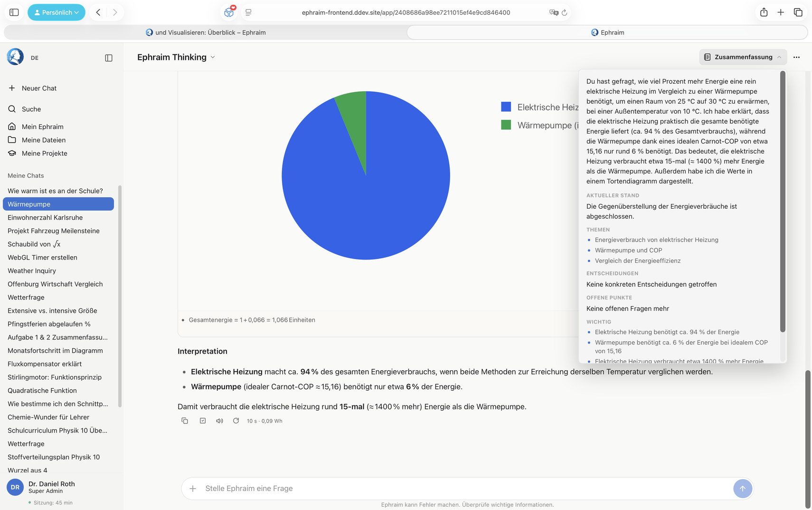Click the reader view icon beside address bar
The height and width of the screenshot is (510, 812).
click(248, 12)
